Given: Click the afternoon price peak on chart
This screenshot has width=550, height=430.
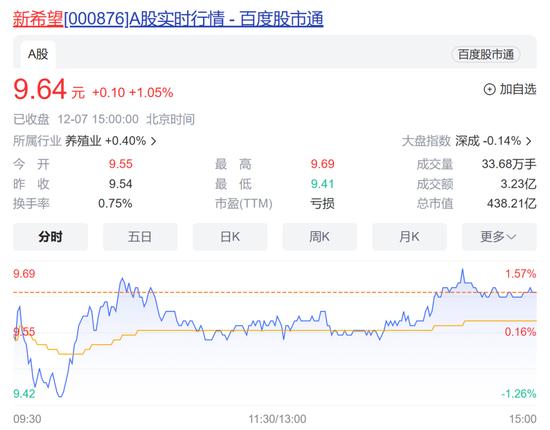Looking at the screenshot, I should point(463,269).
